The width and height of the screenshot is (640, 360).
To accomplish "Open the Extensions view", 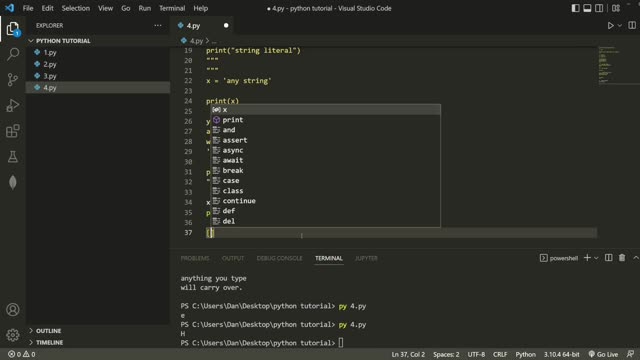I will click(13, 131).
